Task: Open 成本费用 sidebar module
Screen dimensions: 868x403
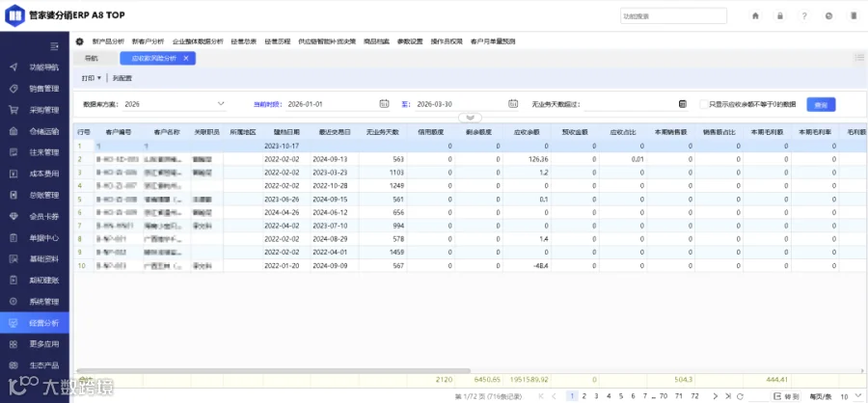Action: 35,174
